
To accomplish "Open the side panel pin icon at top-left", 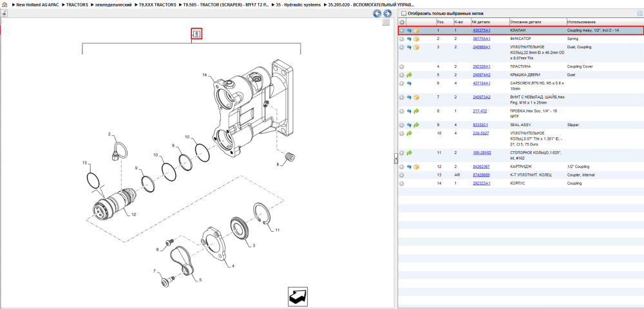I will 4,13.
